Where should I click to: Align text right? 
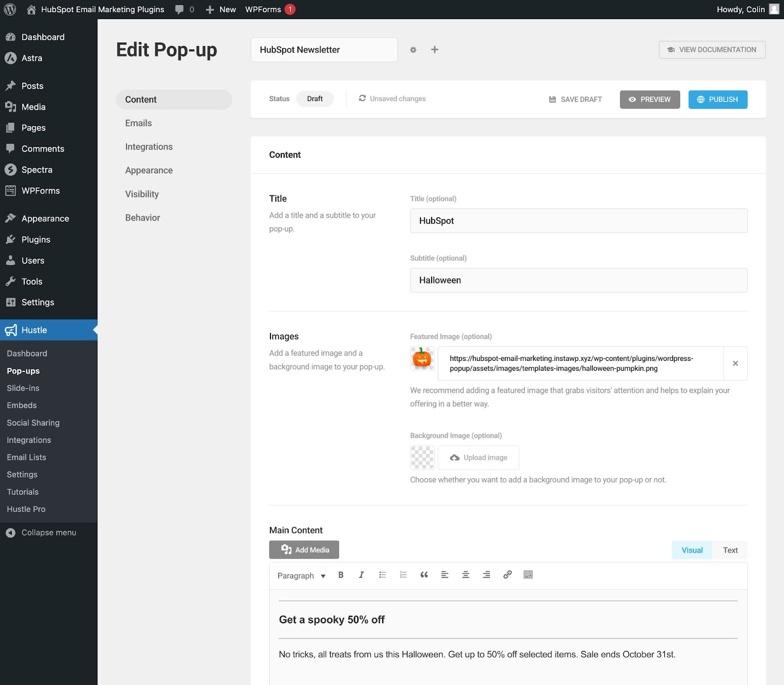pyautogui.click(x=487, y=575)
